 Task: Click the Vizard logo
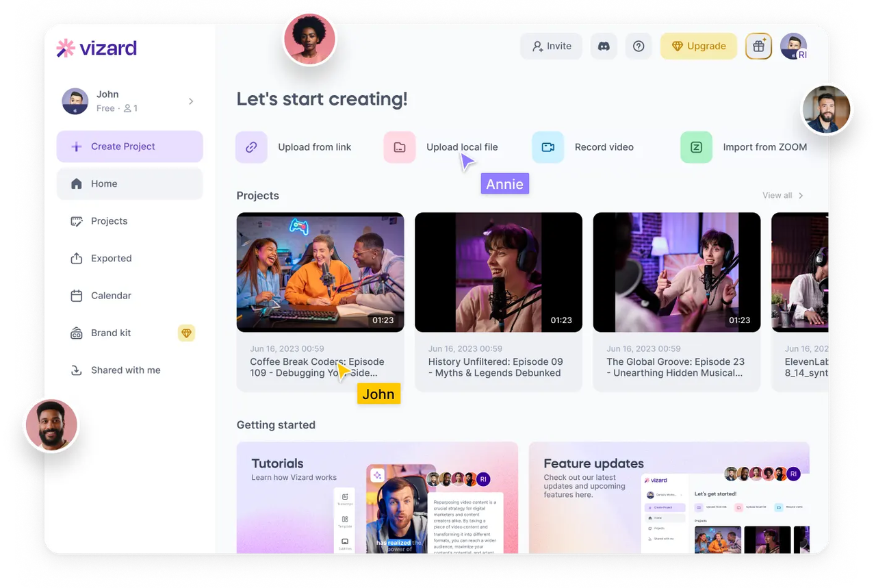coord(95,48)
